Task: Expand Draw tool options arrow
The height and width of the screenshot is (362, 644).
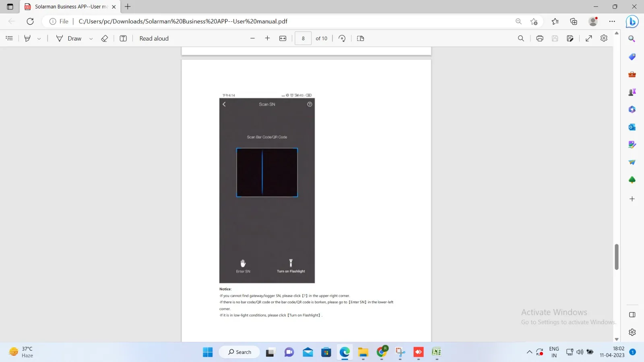Action: click(x=91, y=39)
